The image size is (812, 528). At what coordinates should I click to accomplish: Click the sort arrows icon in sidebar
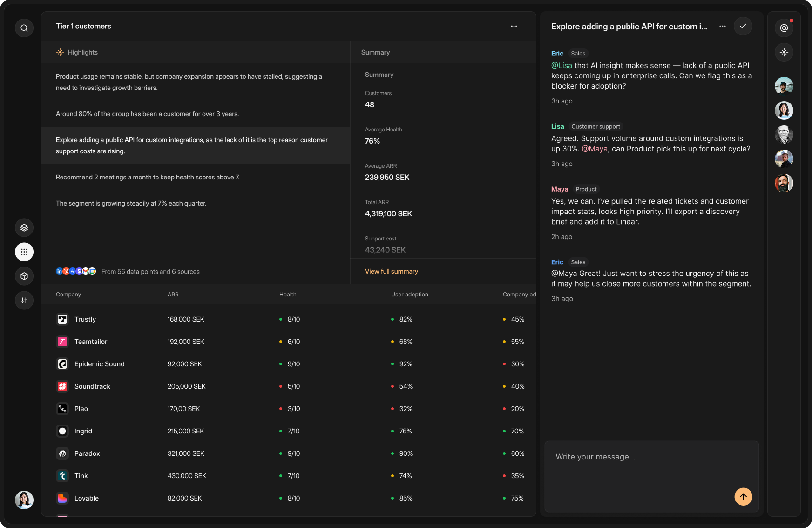click(24, 301)
